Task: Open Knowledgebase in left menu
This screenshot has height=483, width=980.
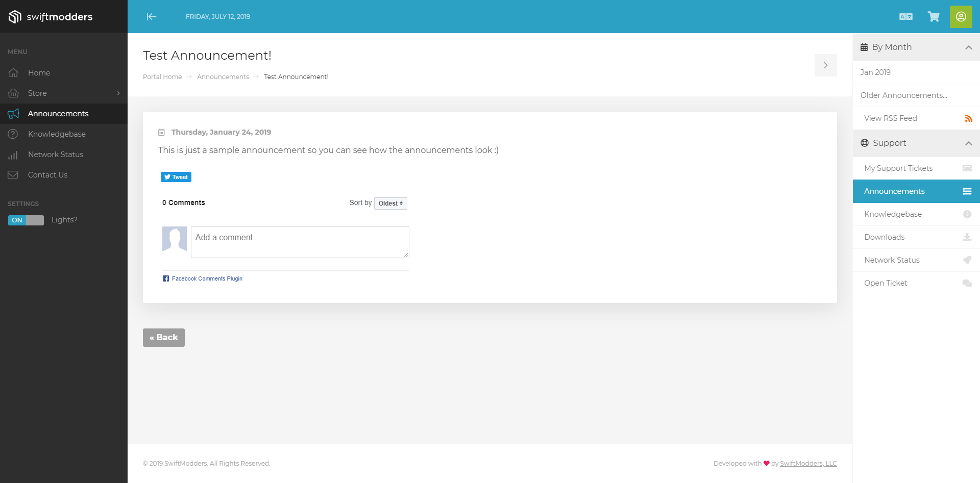Action: click(57, 134)
